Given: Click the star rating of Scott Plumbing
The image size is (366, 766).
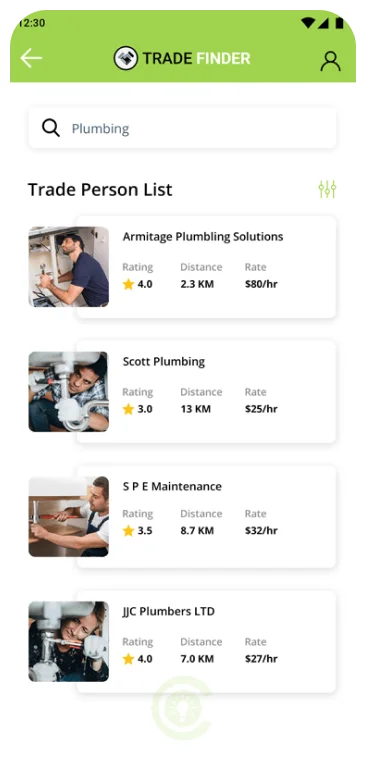Looking at the screenshot, I should [138, 409].
